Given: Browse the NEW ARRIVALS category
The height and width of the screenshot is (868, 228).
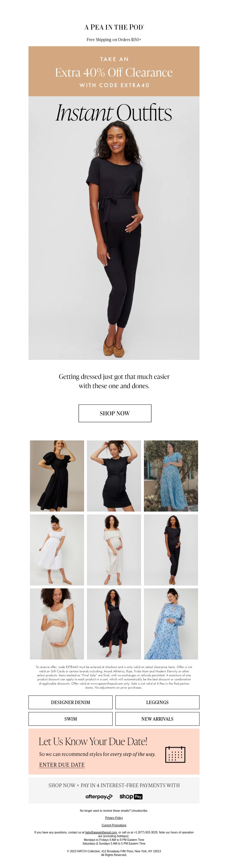Looking at the screenshot, I should [x=157, y=719].
